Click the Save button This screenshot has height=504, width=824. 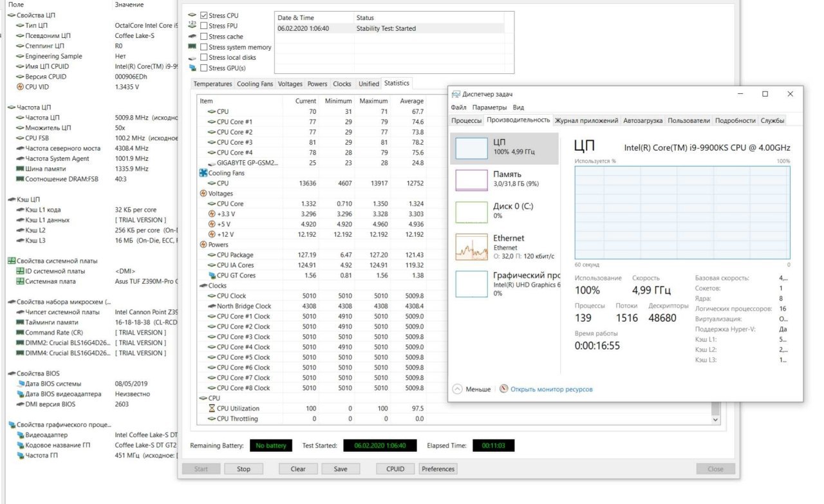pos(341,469)
